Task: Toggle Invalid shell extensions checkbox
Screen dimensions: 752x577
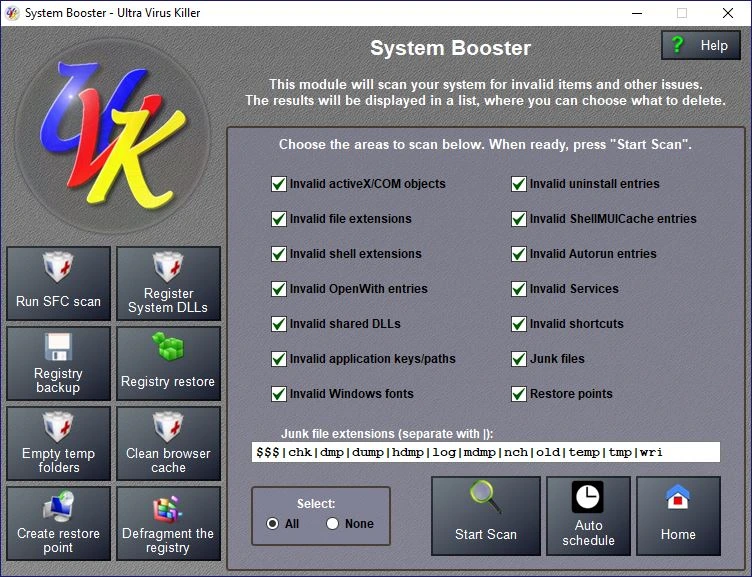Action: [x=279, y=254]
